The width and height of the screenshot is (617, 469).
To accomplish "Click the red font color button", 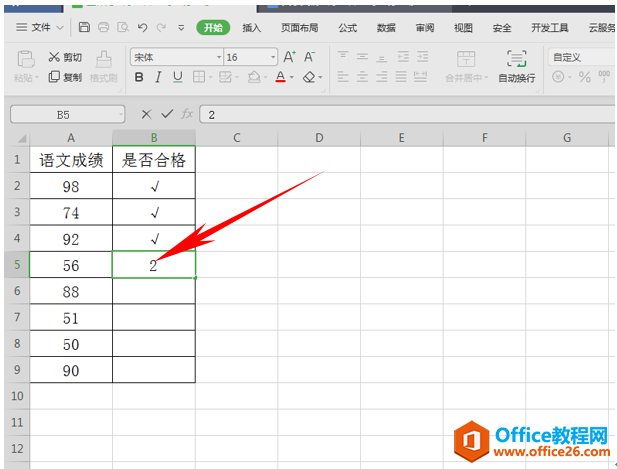I will [280, 77].
